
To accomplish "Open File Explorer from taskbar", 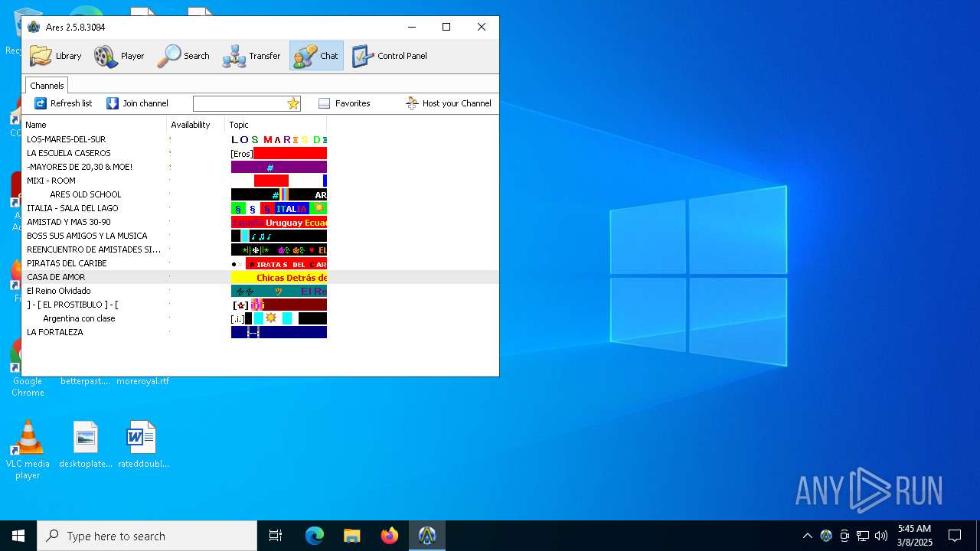I will pos(352,536).
